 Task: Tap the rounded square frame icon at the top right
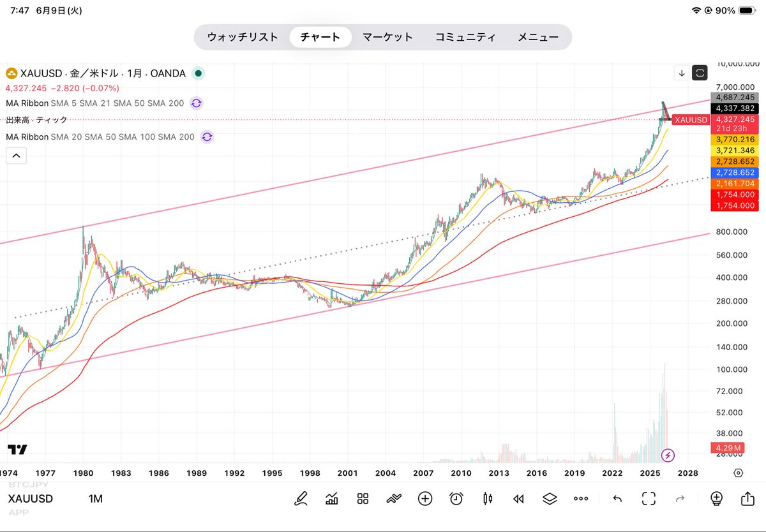(x=700, y=73)
